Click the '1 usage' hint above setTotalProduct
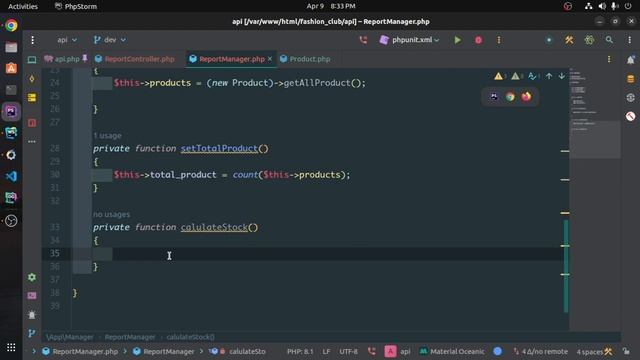This screenshot has width=640, height=360. point(107,136)
